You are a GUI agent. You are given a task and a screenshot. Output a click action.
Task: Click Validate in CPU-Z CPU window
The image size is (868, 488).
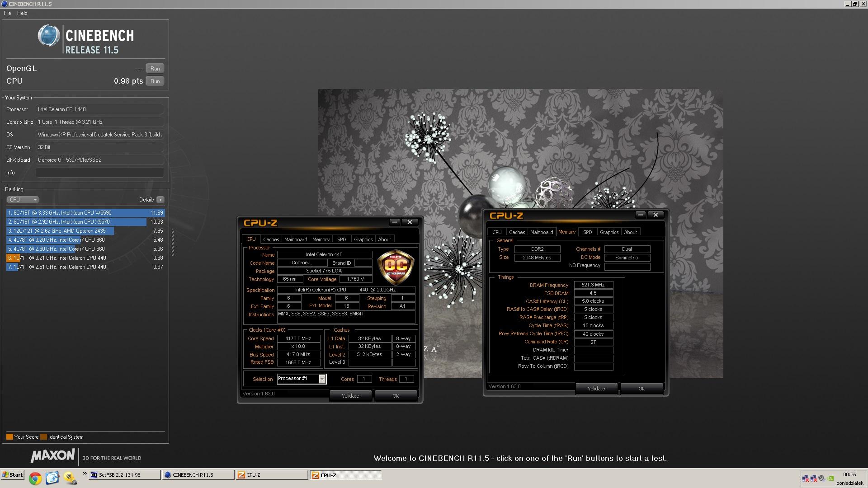[x=350, y=396]
